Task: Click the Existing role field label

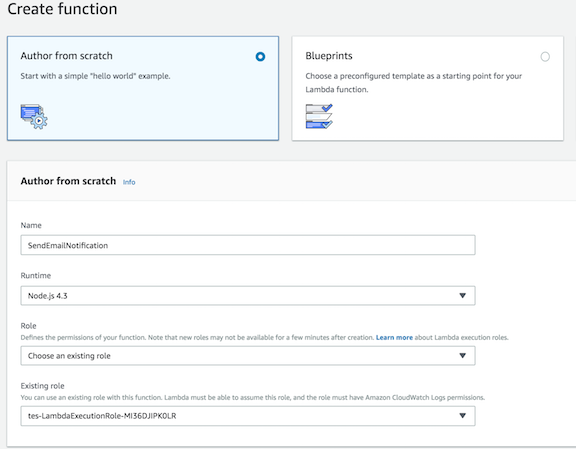Action: tap(43, 386)
